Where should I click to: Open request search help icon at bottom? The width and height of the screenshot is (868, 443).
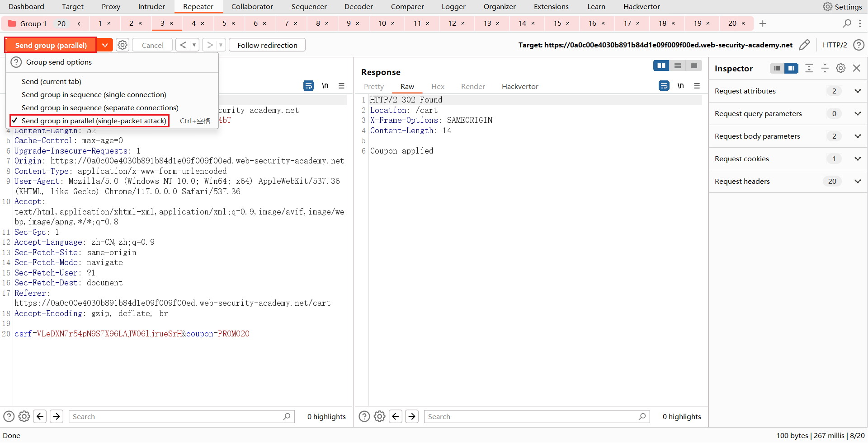[x=9, y=416]
